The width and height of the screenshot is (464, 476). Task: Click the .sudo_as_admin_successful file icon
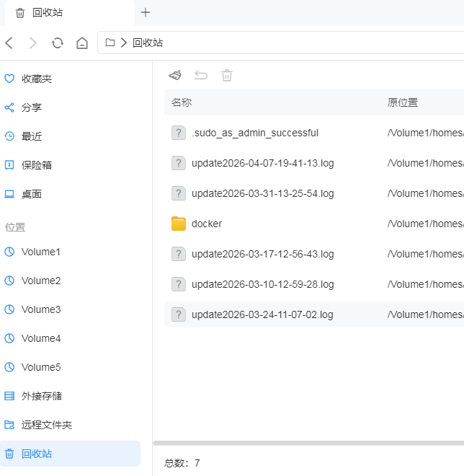point(179,133)
